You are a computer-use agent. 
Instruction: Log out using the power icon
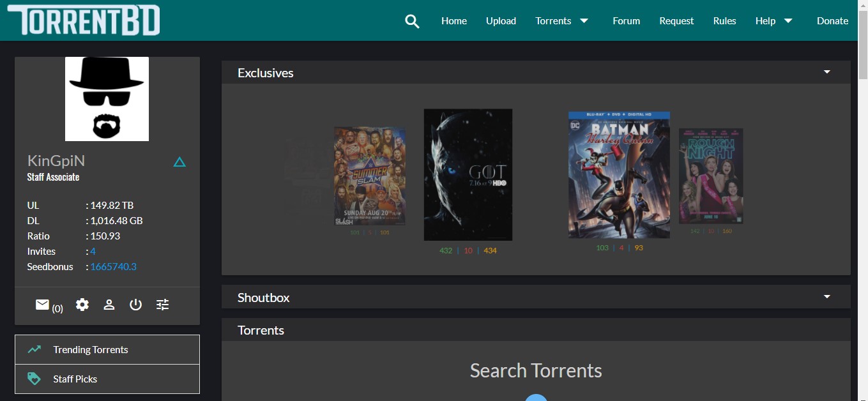click(135, 305)
